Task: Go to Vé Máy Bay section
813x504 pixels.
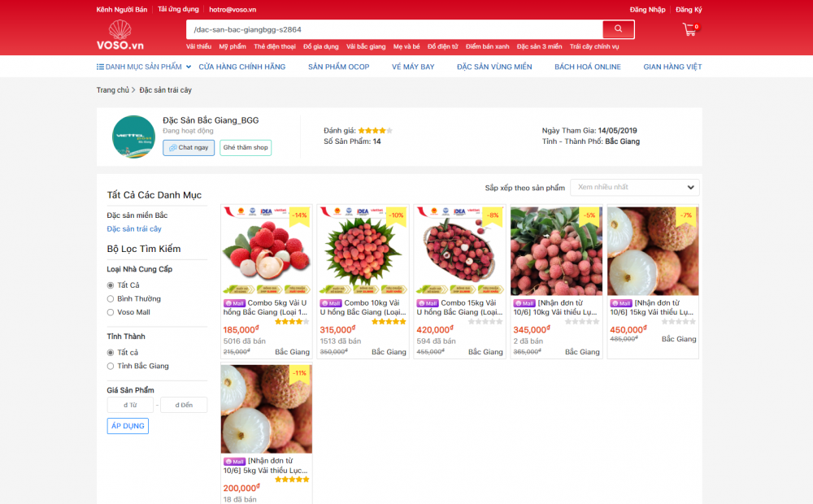Action: pos(413,67)
